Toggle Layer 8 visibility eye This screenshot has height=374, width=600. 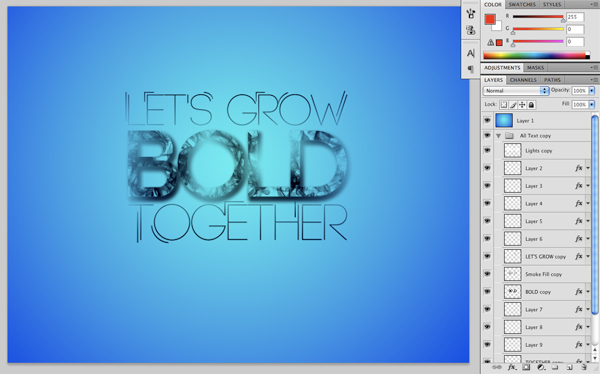tap(487, 327)
